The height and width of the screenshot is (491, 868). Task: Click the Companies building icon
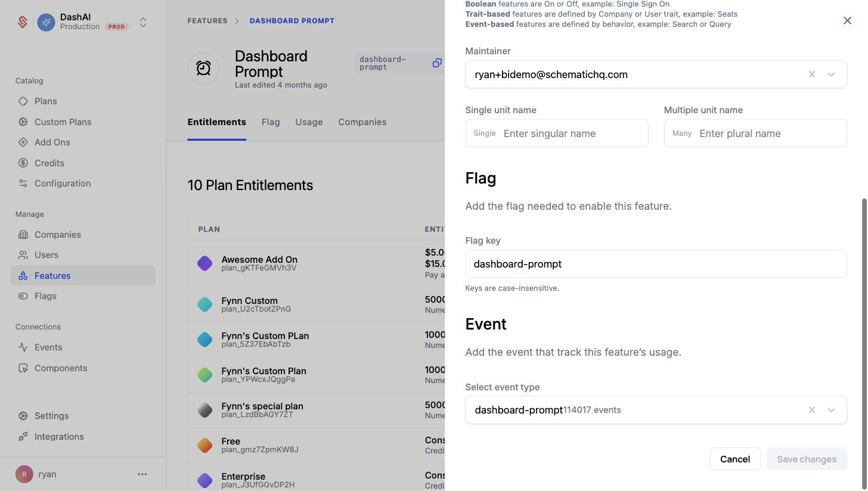[23, 235]
